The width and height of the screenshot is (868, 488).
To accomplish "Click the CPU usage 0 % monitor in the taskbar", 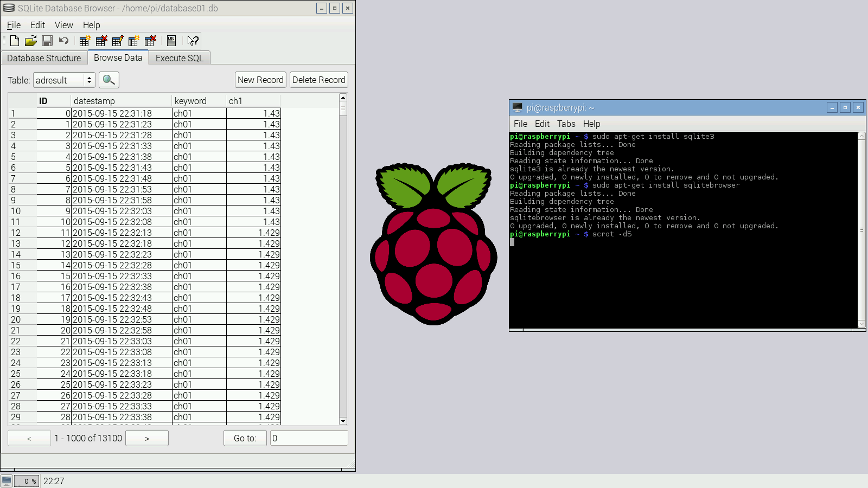I will 27,481.
